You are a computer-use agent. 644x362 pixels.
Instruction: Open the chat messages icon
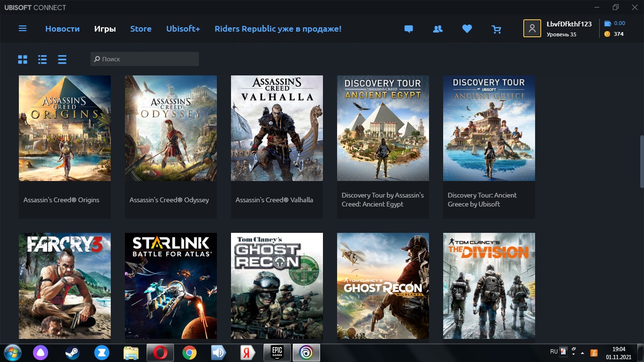pos(409,29)
